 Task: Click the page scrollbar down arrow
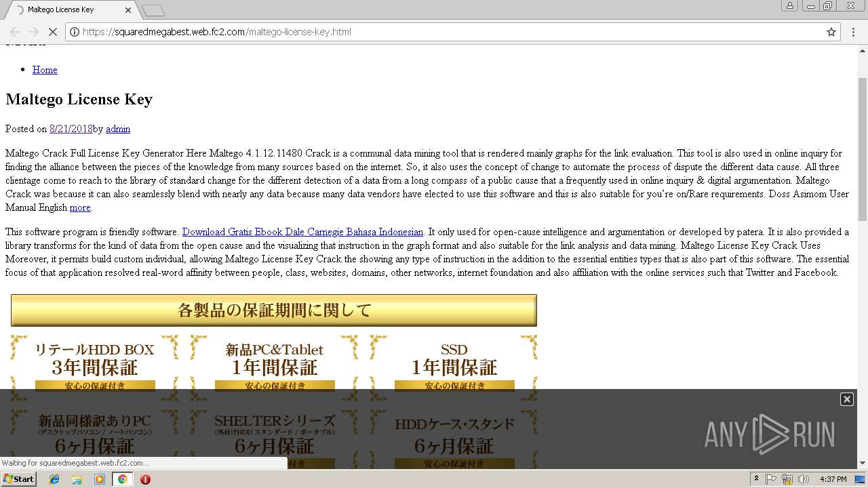(x=863, y=464)
